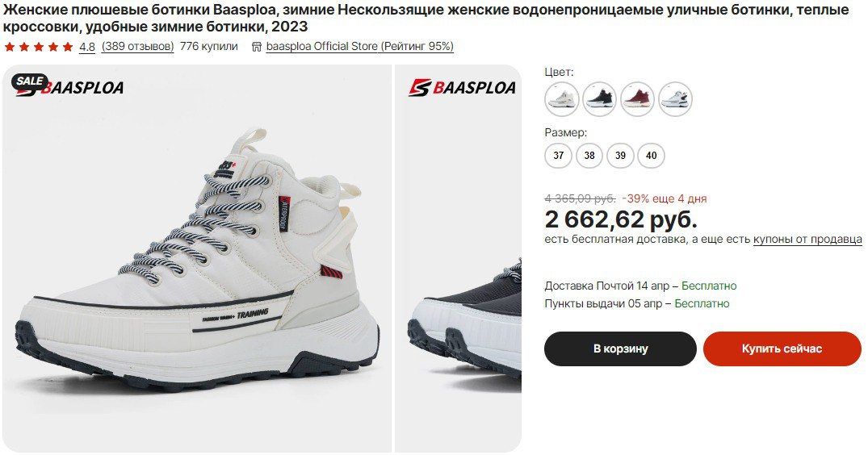Click the store icon before baasploa Official Store
The width and height of the screenshot is (868, 455).
click(x=256, y=47)
